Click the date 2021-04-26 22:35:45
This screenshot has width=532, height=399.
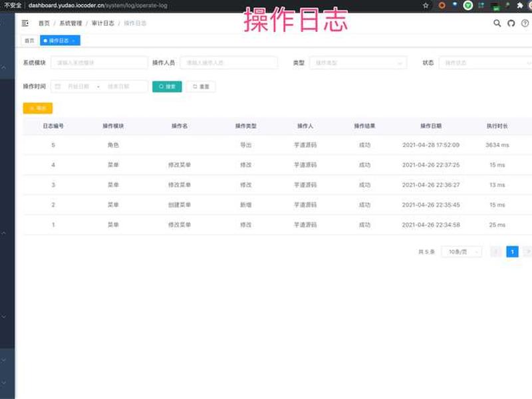pyautogui.click(x=431, y=205)
